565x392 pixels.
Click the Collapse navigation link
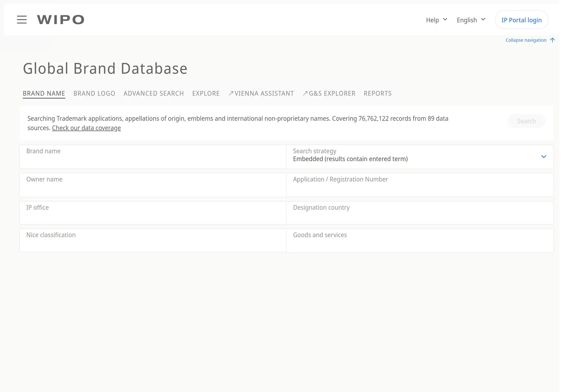tap(530, 40)
